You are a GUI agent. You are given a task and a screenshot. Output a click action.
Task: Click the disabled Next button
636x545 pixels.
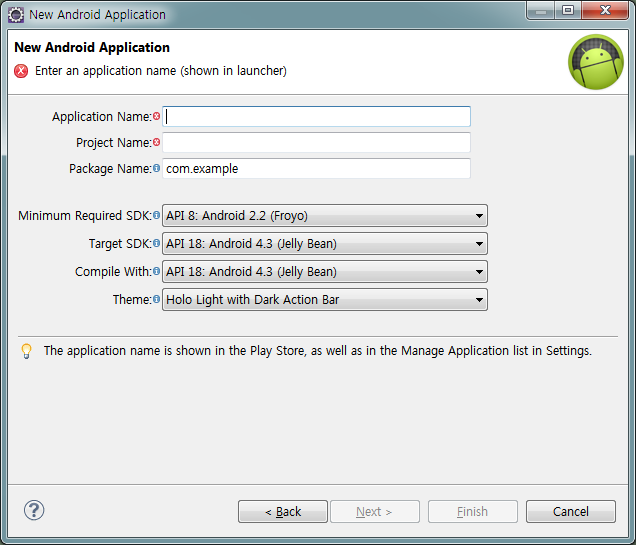375,511
